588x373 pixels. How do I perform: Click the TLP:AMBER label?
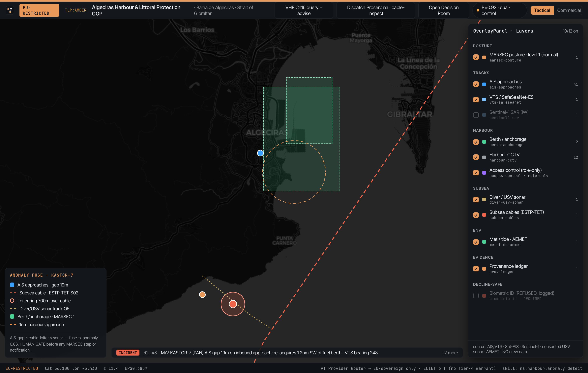(x=75, y=10)
